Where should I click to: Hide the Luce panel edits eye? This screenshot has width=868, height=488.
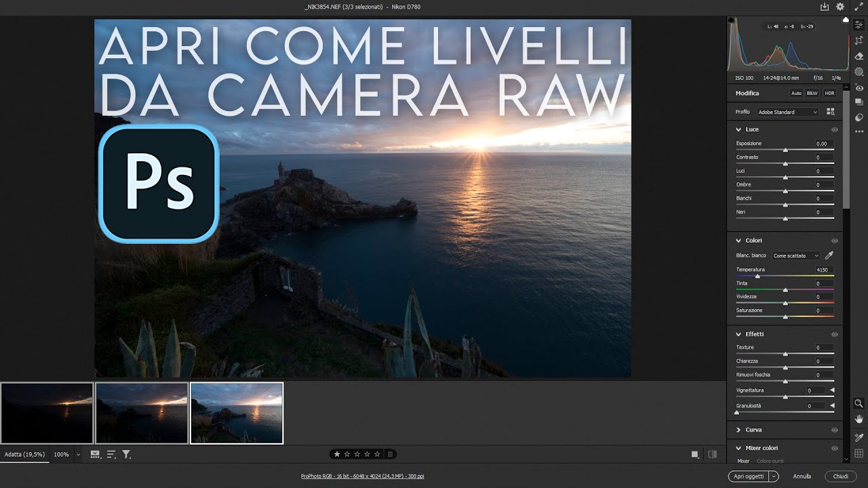[835, 129]
